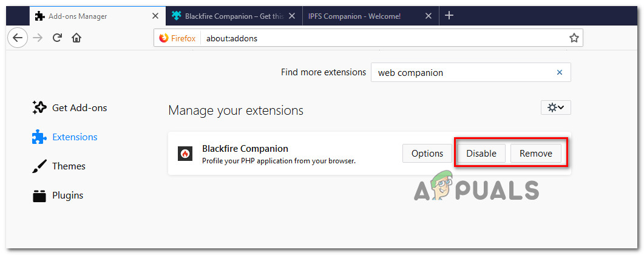Viewport: 644px width, 255px height.
Task: Open Blackfire Companion Options
Action: point(427,154)
